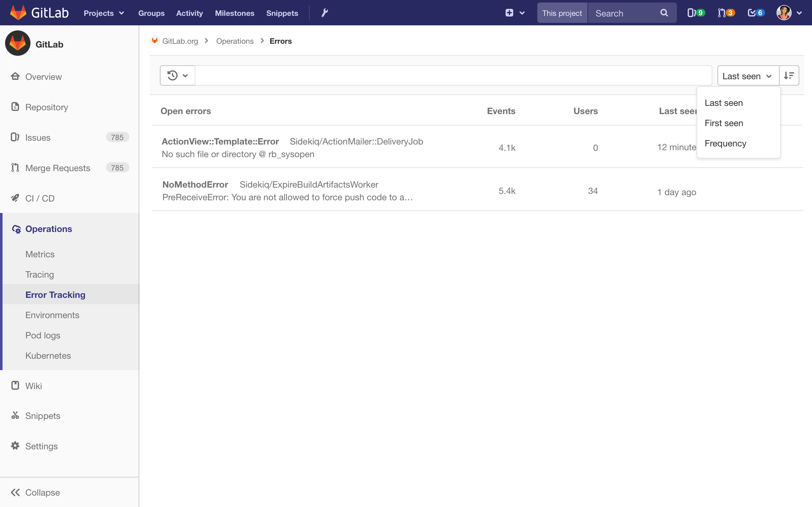The image size is (812, 507).
Task: Click the search magnifier icon
Action: 664,13
